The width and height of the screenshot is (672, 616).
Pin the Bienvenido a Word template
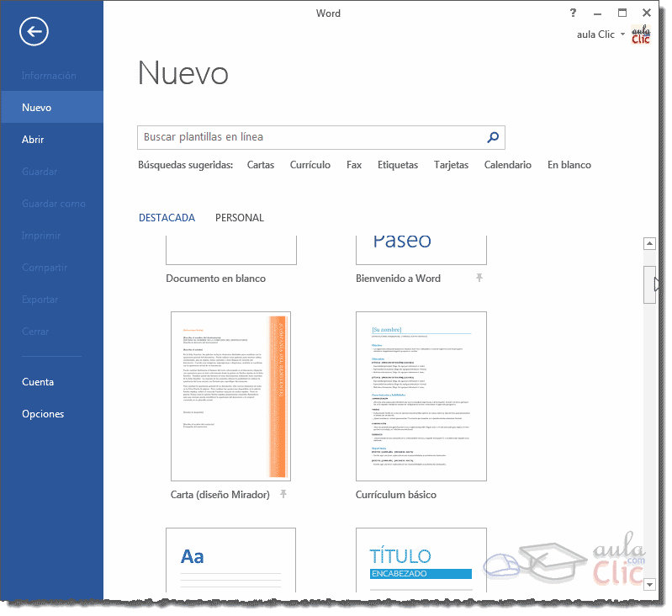pyautogui.click(x=479, y=278)
